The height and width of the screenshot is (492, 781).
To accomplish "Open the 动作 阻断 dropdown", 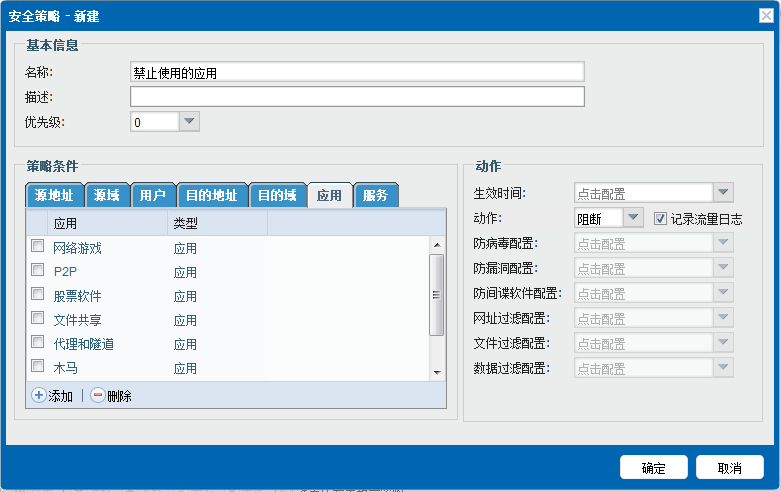I will tap(633, 218).
